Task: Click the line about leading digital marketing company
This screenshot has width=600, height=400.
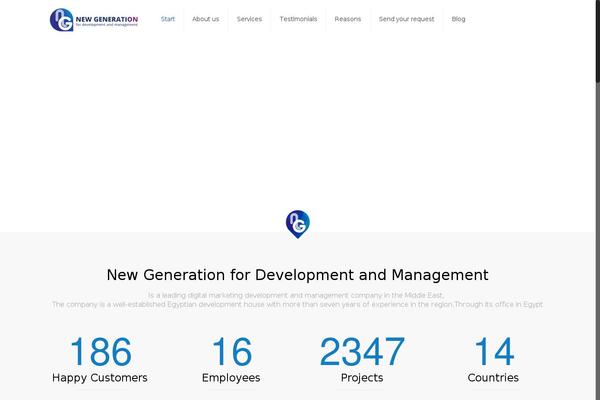Action: (296, 296)
